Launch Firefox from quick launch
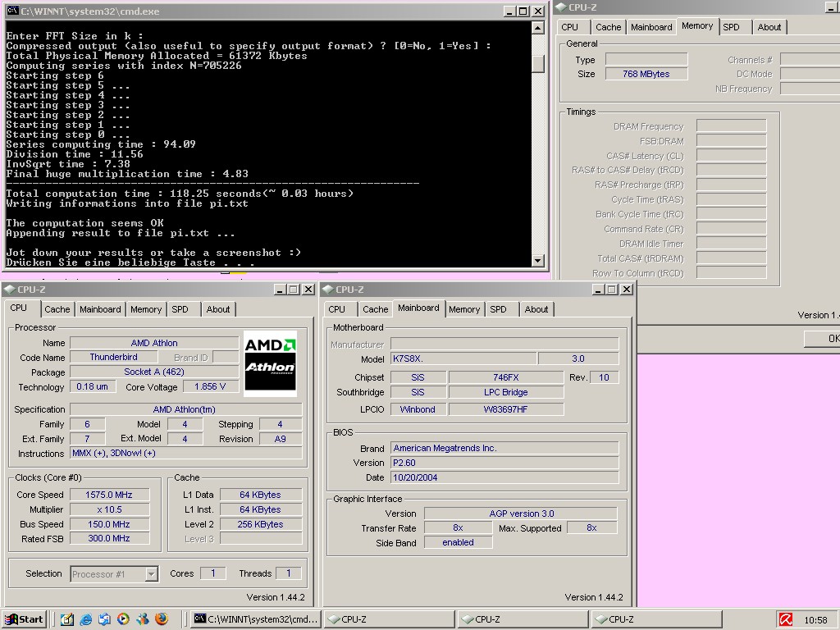The width and height of the screenshot is (840, 630). 162,619
